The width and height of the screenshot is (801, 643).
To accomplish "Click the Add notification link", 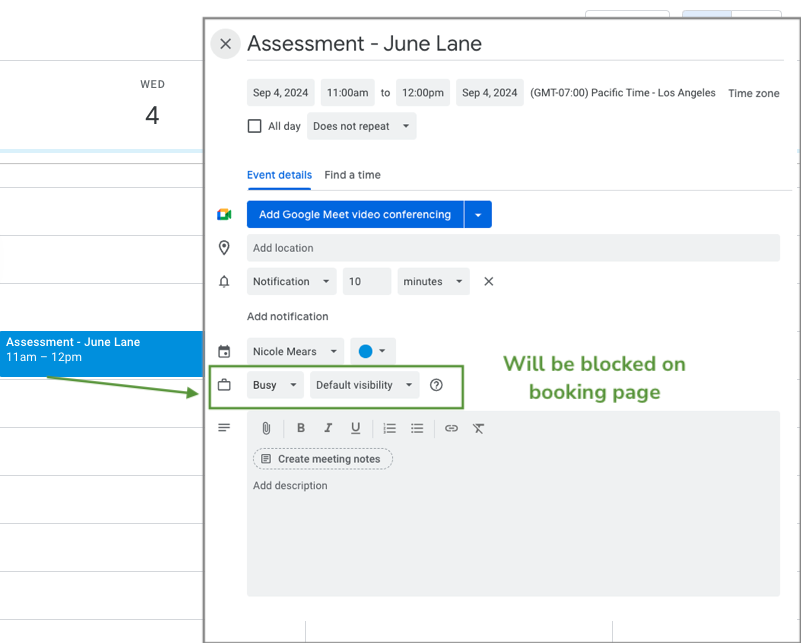I will click(288, 317).
